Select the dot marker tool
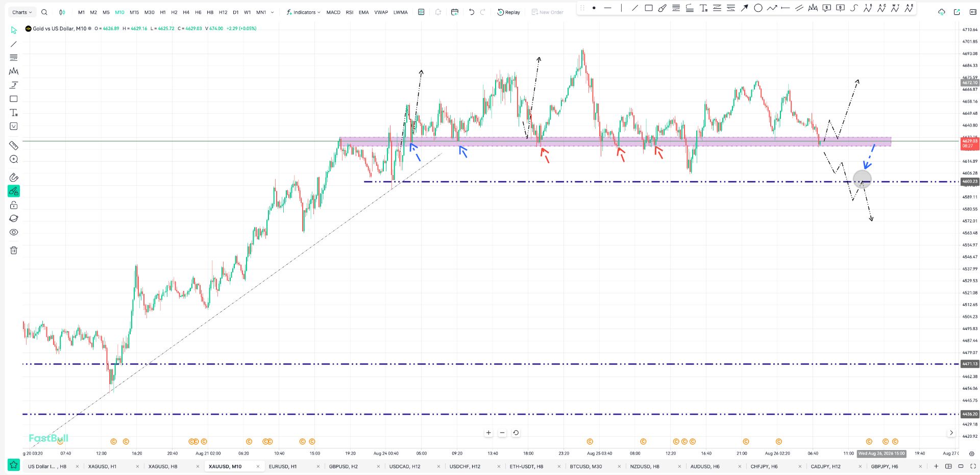 pyautogui.click(x=594, y=8)
